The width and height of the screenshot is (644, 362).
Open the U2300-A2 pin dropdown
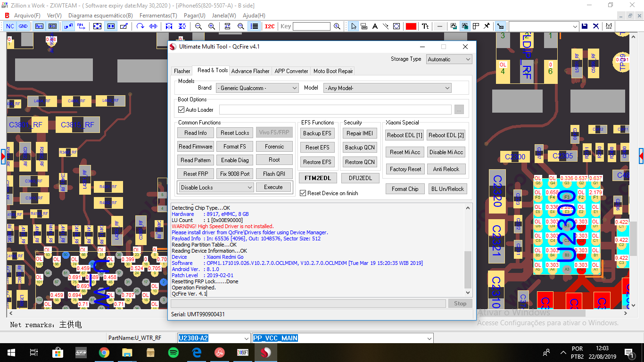point(214,338)
